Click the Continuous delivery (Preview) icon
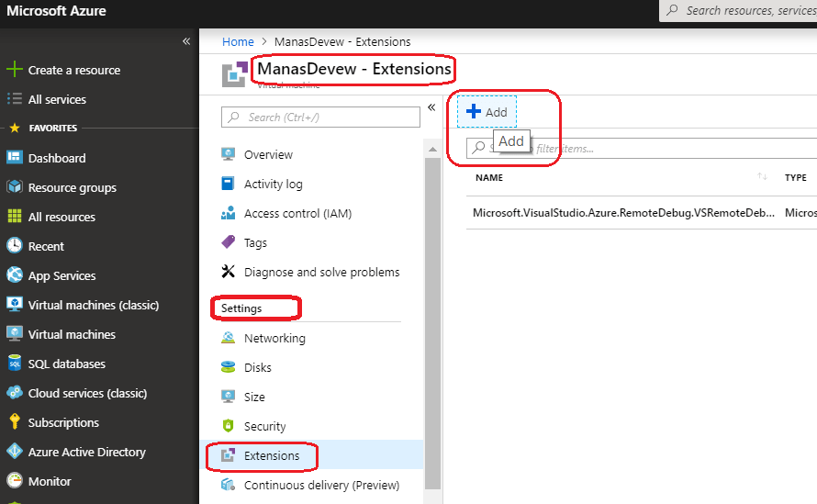This screenshot has width=817, height=504. pos(228,485)
